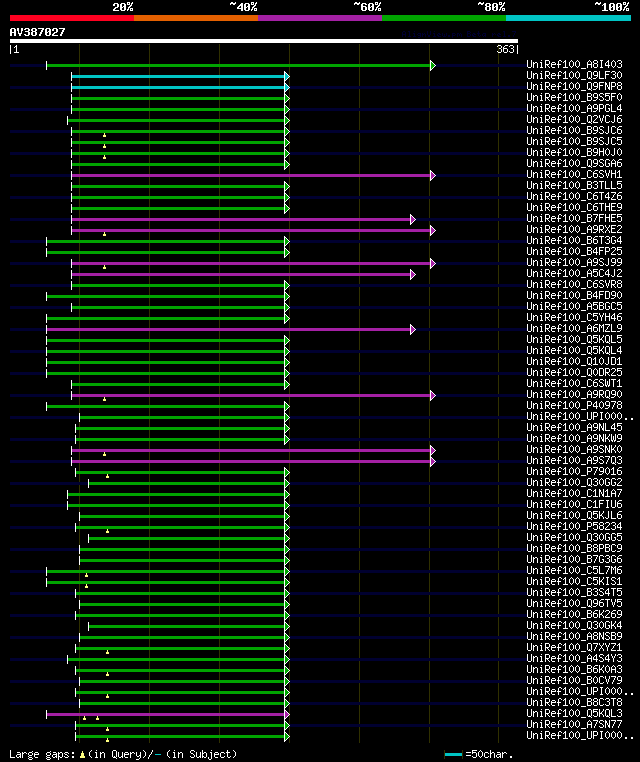The width and height of the screenshot is (640, 762).
Task: Select the UniRef100_A7SN77 hit label
Action: pyautogui.click(x=574, y=724)
